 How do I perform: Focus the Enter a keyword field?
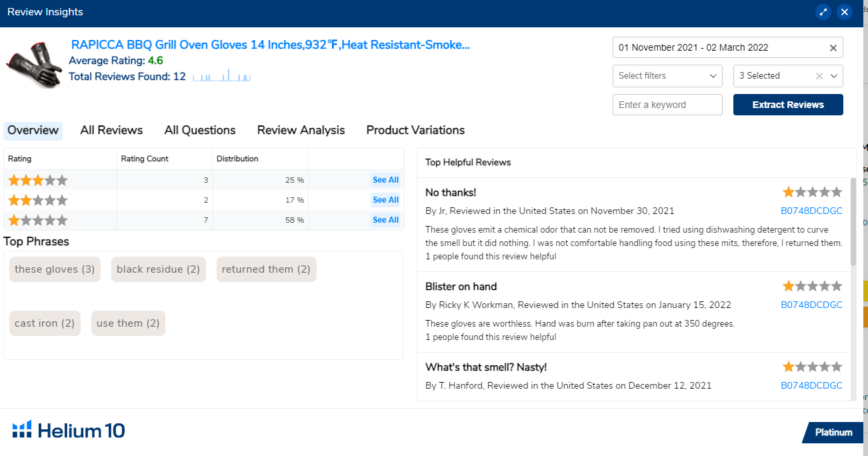667,105
